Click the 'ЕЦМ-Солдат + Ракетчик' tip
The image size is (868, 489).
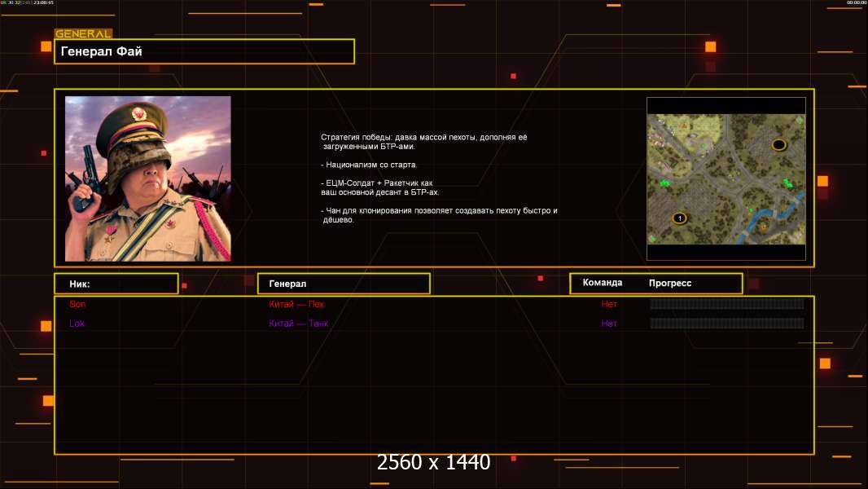379,187
